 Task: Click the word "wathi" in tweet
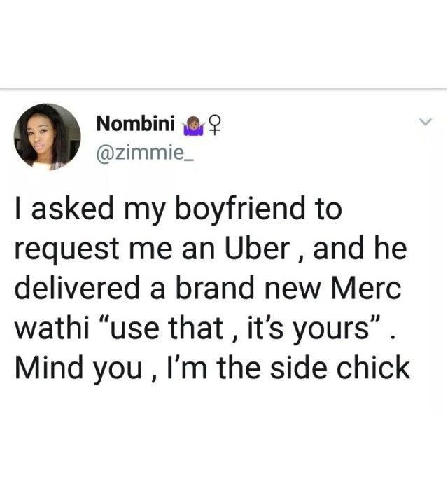52,328
